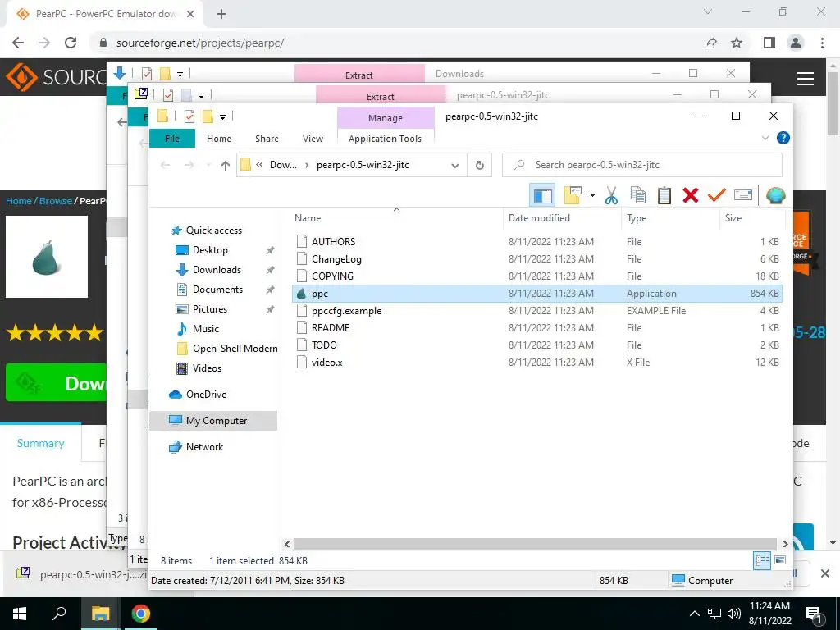This screenshot has width=840, height=630.
Task: Click the red X Delete icon
Action: point(691,195)
